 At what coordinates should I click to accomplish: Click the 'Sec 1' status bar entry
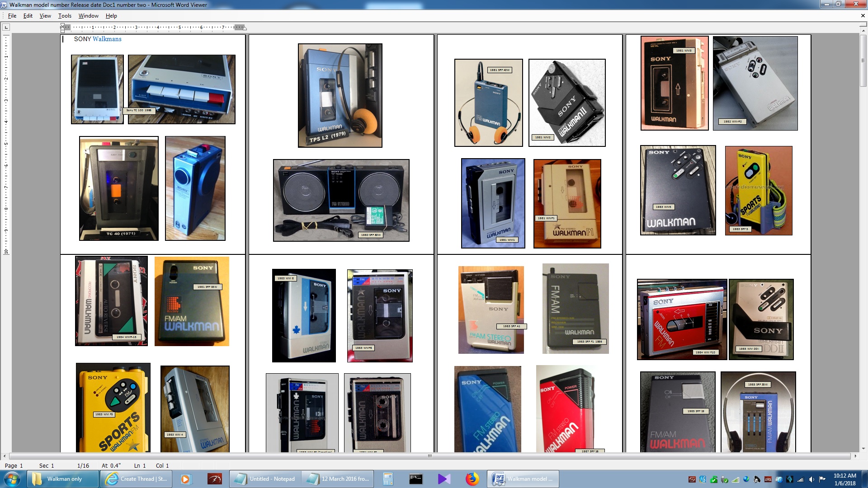point(47,465)
